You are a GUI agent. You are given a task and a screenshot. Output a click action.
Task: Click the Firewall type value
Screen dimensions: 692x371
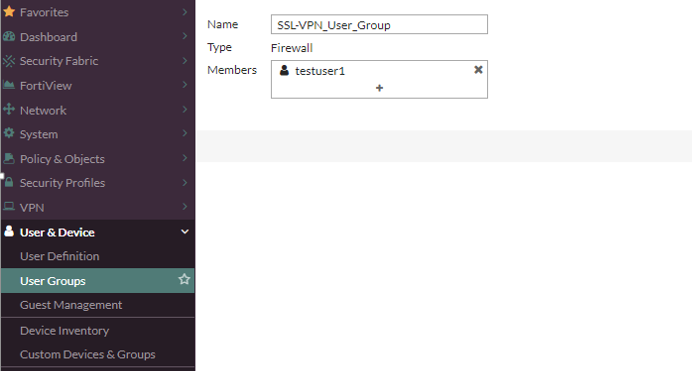(292, 48)
